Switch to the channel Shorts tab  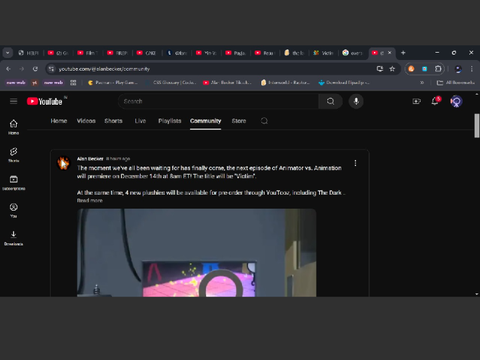(113, 121)
